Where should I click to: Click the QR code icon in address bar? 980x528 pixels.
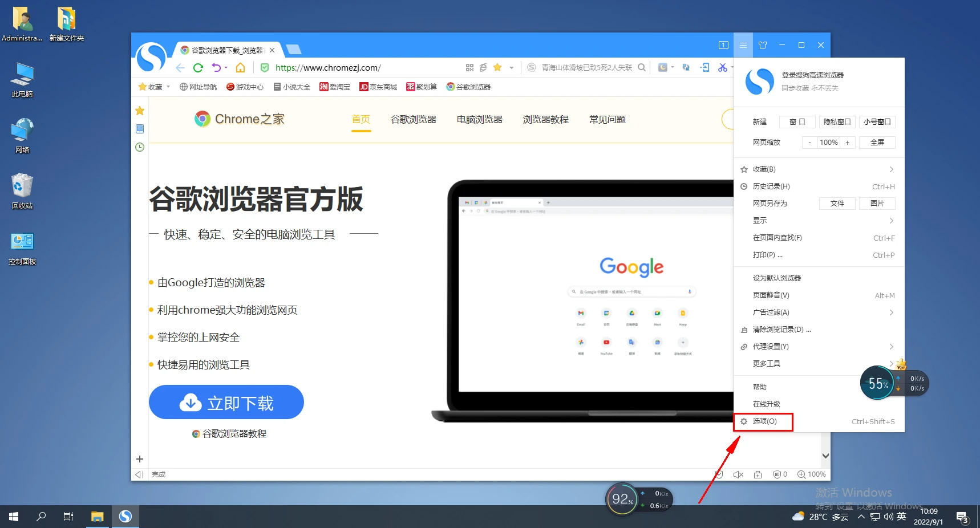469,67
